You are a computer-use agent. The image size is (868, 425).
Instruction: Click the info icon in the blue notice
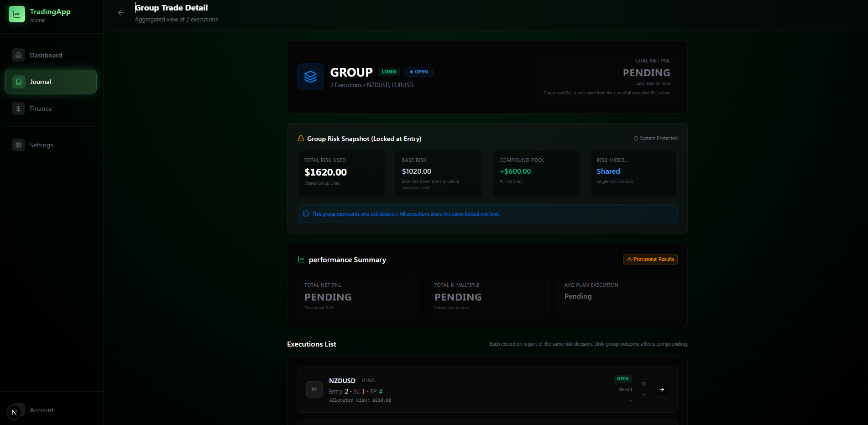click(305, 213)
